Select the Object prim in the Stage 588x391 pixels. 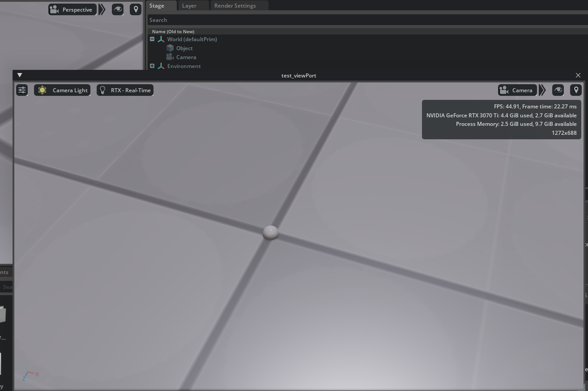(184, 48)
